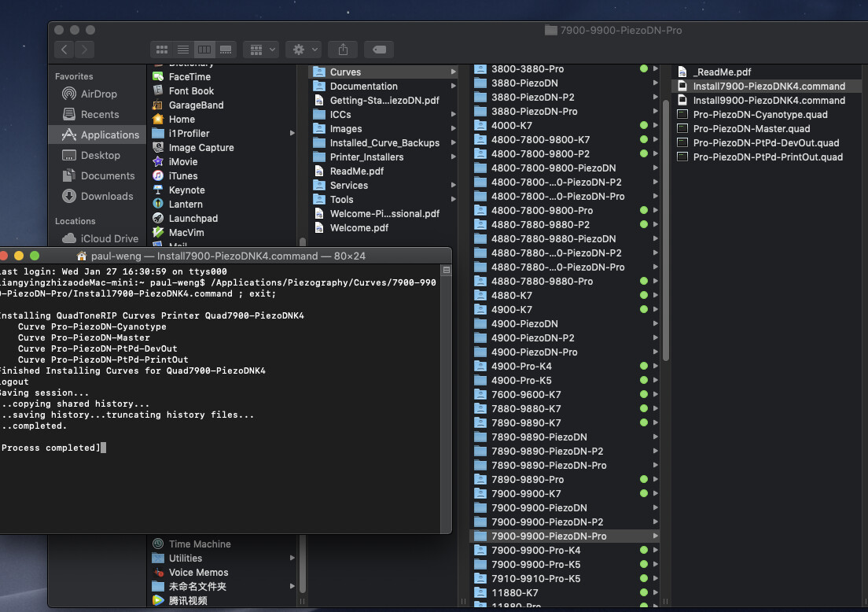Go back with the Finder back arrow
The image size is (868, 612).
coord(64,50)
